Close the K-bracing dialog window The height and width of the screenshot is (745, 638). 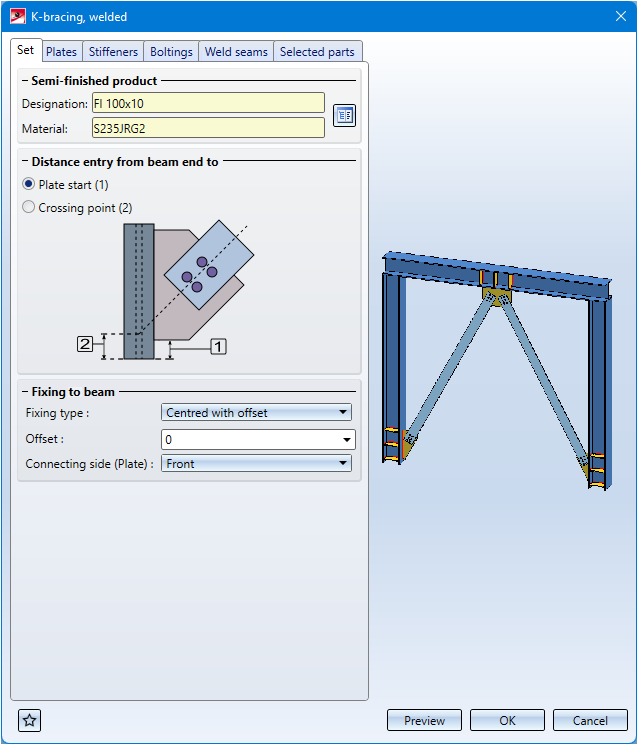pyautogui.click(x=620, y=17)
